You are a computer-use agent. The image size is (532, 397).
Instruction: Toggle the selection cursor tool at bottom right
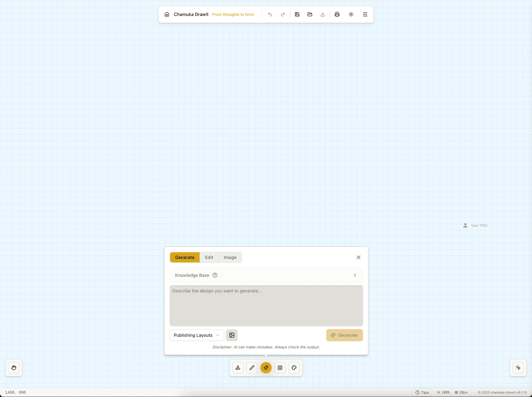click(x=518, y=368)
